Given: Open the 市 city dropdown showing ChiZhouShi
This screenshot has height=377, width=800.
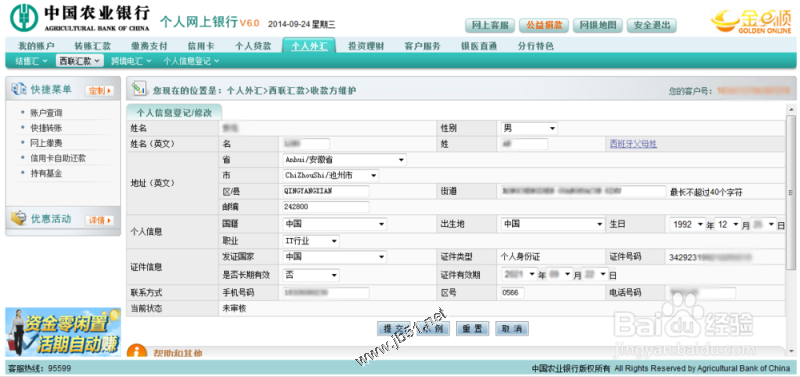Looking at the screenshot, I should point(331,175).
